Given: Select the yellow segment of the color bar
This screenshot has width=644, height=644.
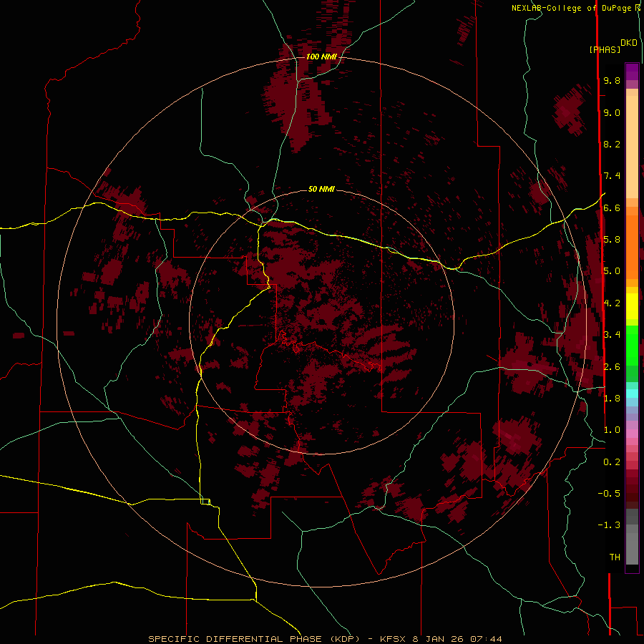Looking at the screenshot, I should point(632,306).
